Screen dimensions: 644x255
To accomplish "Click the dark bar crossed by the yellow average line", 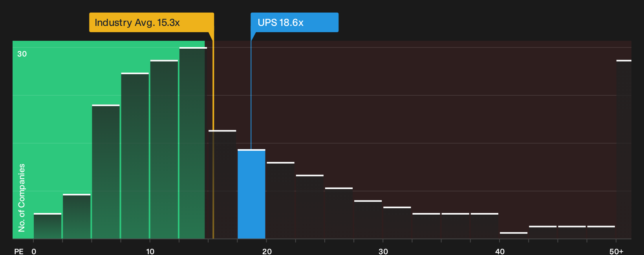I will tap(222, 184).
